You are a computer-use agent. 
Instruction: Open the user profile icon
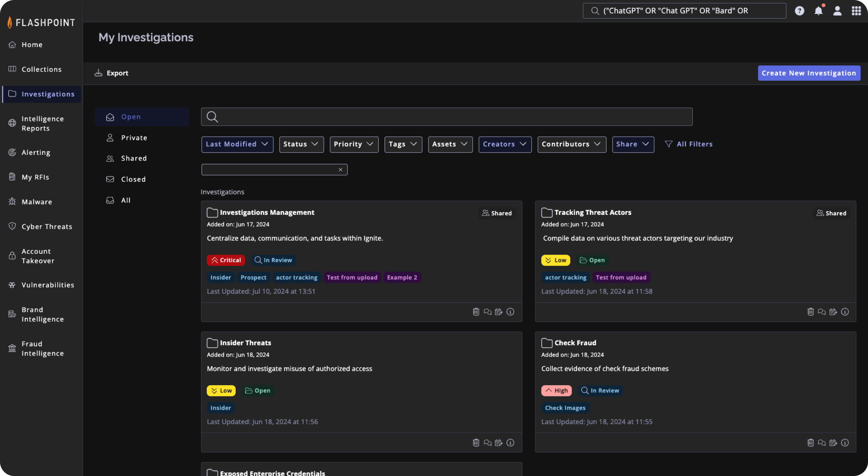(x=837, y=10)
